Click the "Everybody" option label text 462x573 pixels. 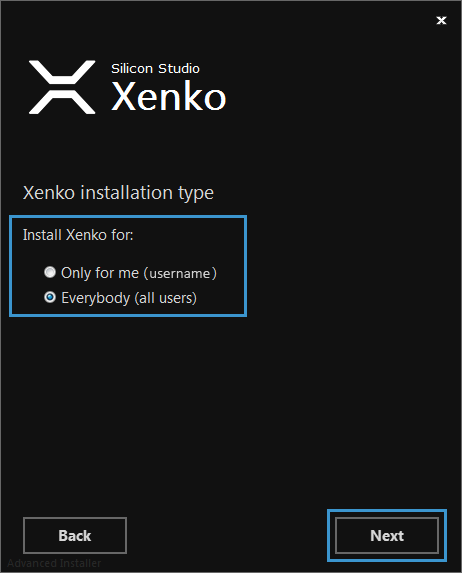tap(95, 298)
